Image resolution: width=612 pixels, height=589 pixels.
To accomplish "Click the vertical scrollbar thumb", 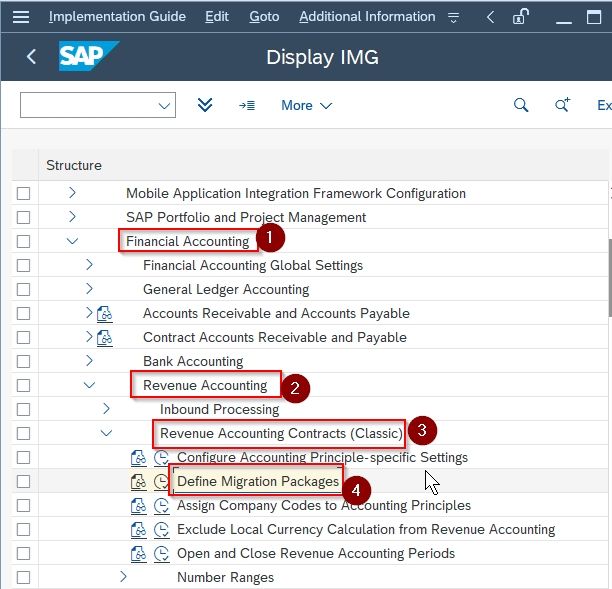I will (610, 278).
